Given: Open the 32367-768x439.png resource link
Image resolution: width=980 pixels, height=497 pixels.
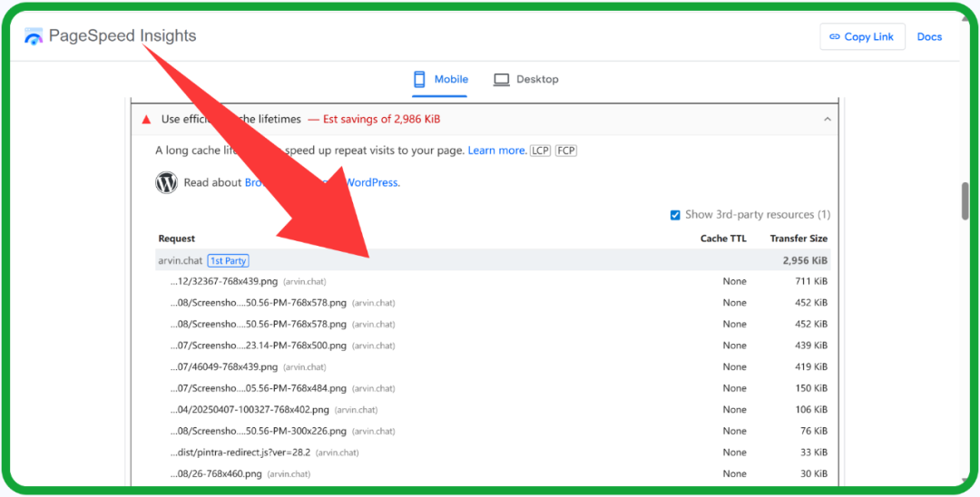Looking at the screenshot, I should (224, 281).
